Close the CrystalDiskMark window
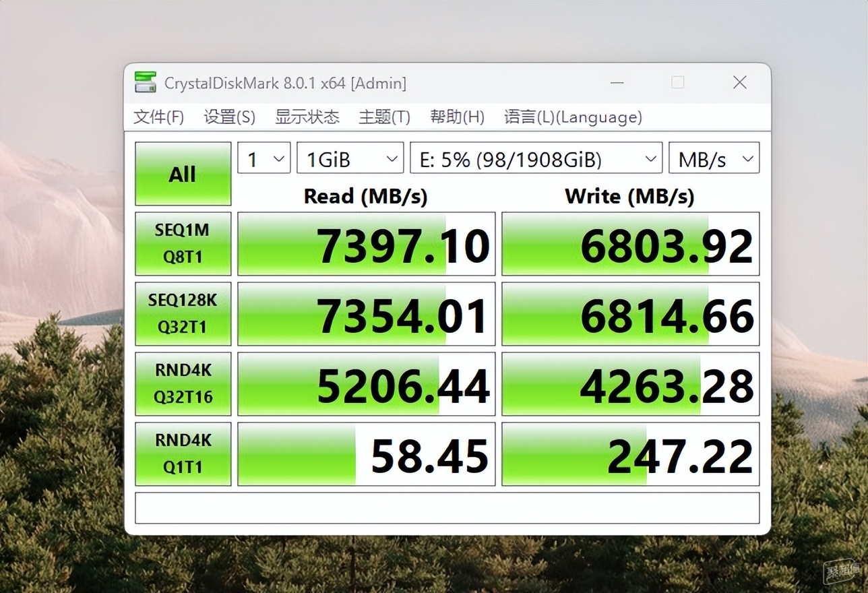The height and width of the screenshot is (593, 868). [739, 83]
